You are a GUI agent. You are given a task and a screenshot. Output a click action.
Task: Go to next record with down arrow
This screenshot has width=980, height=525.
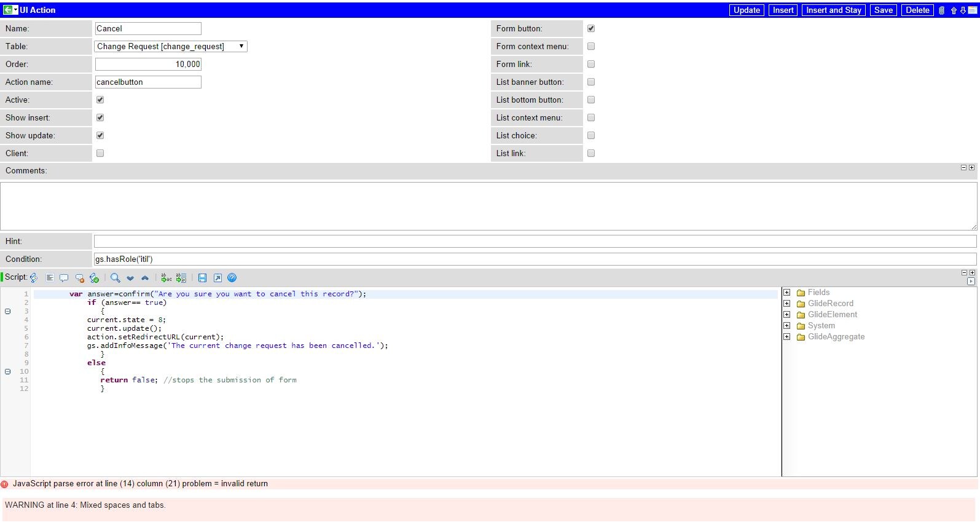pyautogui.click(x=963, y=10)
